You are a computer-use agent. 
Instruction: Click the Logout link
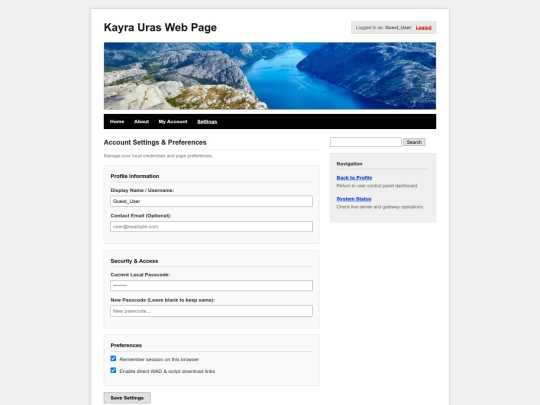pos(423,28)
